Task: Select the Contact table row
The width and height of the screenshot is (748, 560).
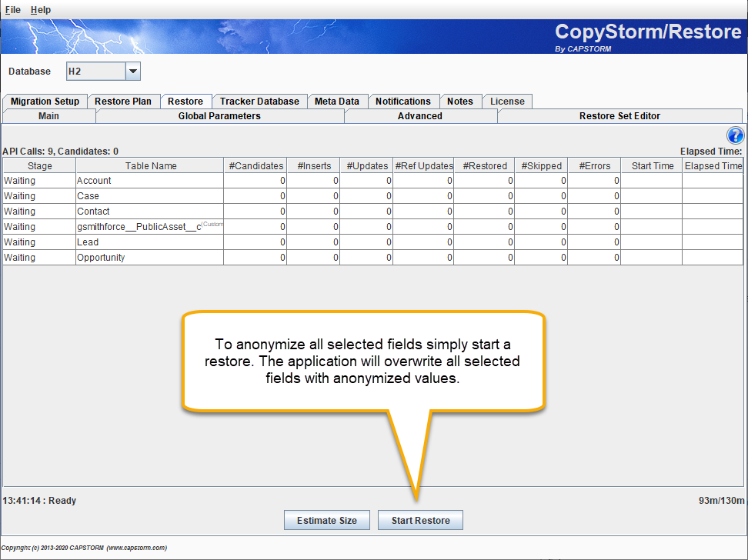Action: pyautogui.click(x=373, y=212)
